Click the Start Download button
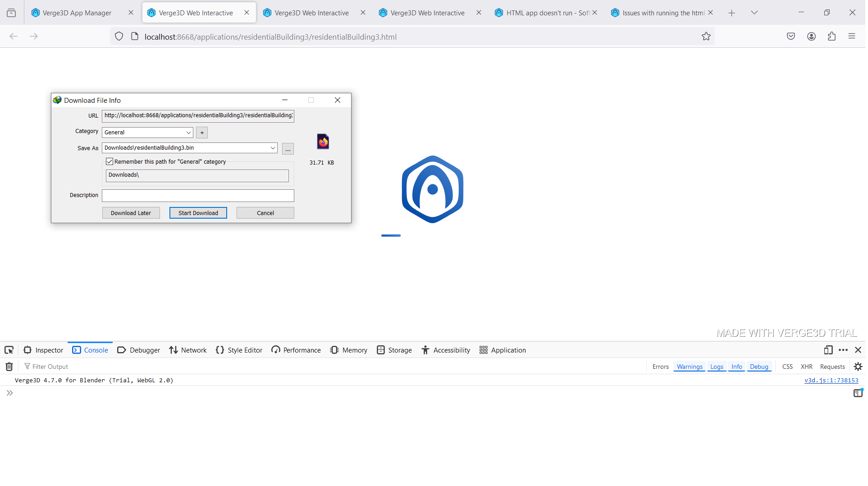 [198, 213]
